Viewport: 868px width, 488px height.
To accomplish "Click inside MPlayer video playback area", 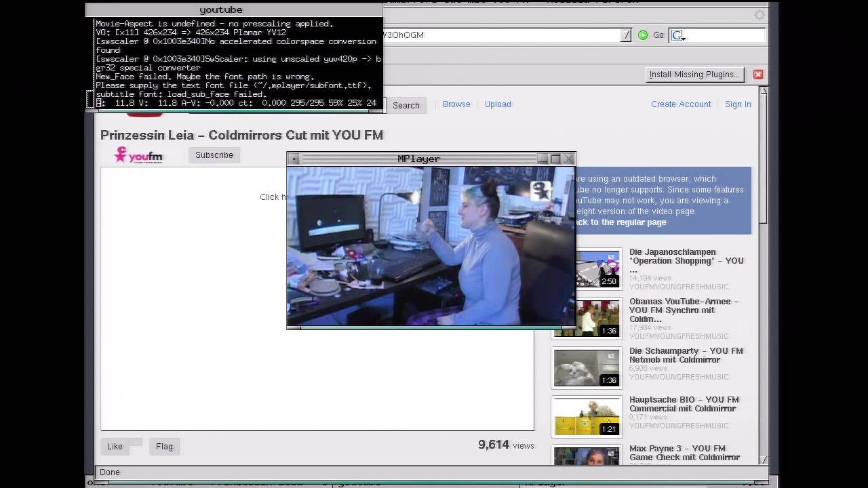I will 431,245.
